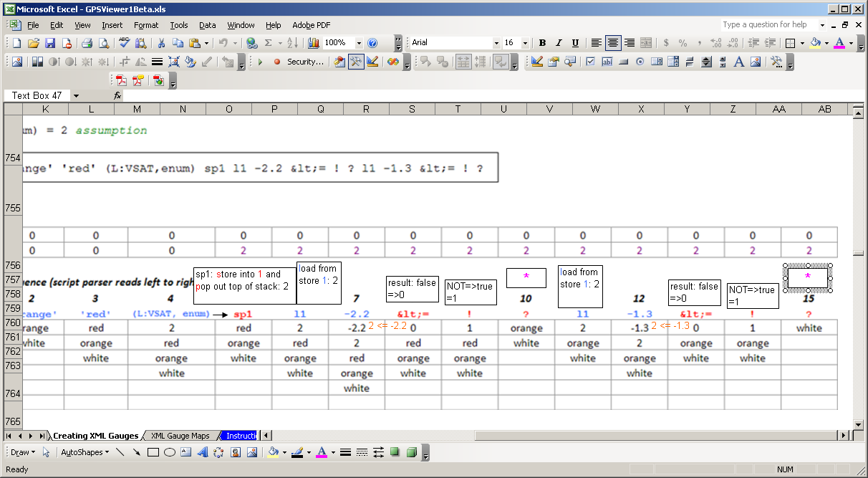Insert AutoSum with the sigma icon

269,43
